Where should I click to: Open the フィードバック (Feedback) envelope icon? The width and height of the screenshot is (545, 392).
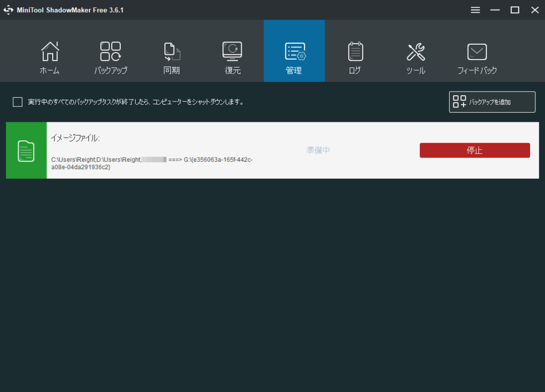coord(477,52)
